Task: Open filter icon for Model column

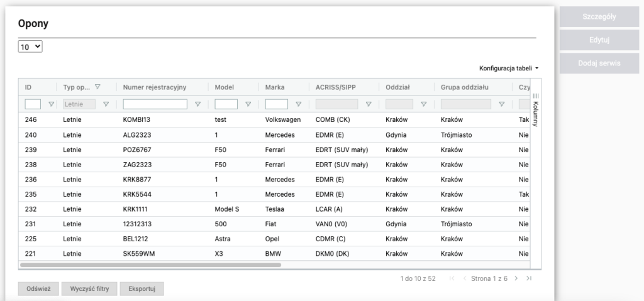Action: 248,104
